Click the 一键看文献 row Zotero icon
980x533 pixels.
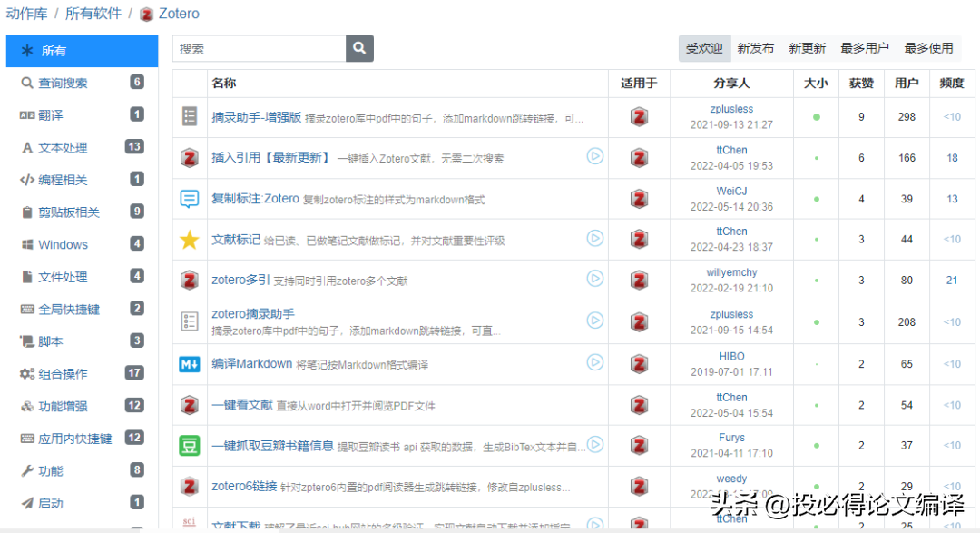(x=190, y=405)
